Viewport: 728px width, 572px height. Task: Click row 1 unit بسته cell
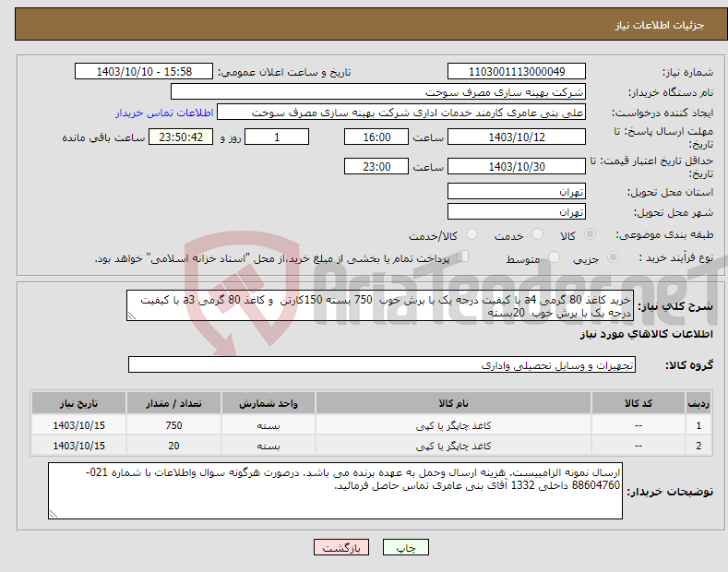pyautogui.click(x=269, y=425)
